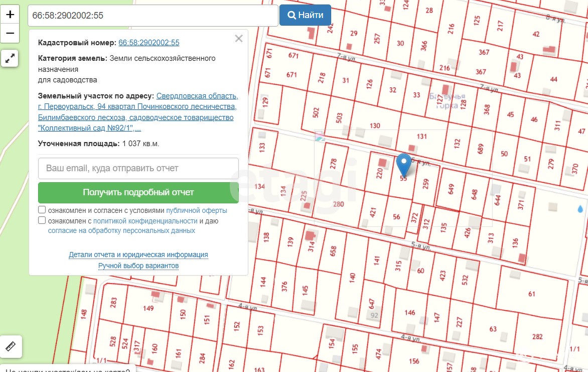Close the cadastral info panel

pyautogui.click(x=239, y=39)
